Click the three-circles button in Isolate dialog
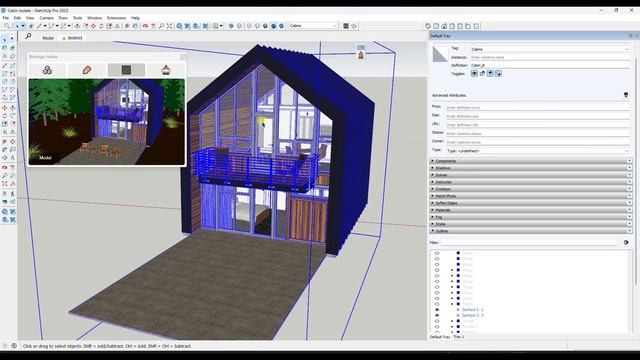Viewport: 640px width, 360px height. [47, 70]
